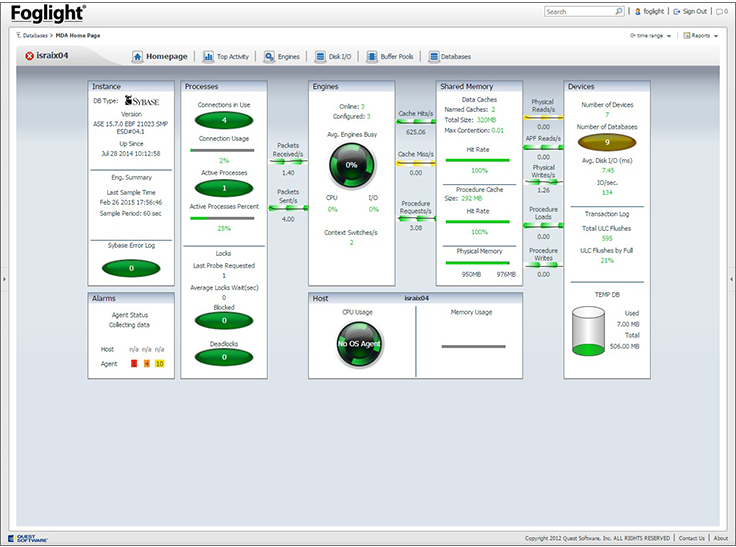
Task: Open the Contact Us link
Action: point(691,538)
